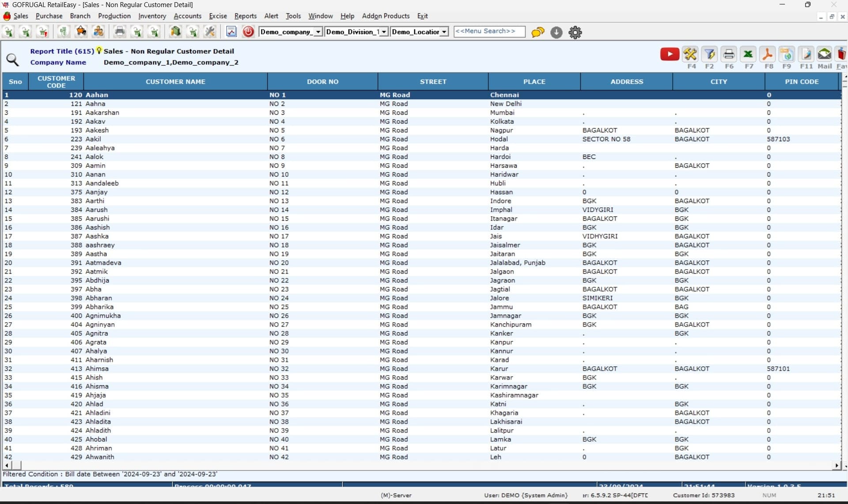The height and width of the screenshot is (504, 848).
Task: Open the Inventory menu
Action: coord(152,16)
